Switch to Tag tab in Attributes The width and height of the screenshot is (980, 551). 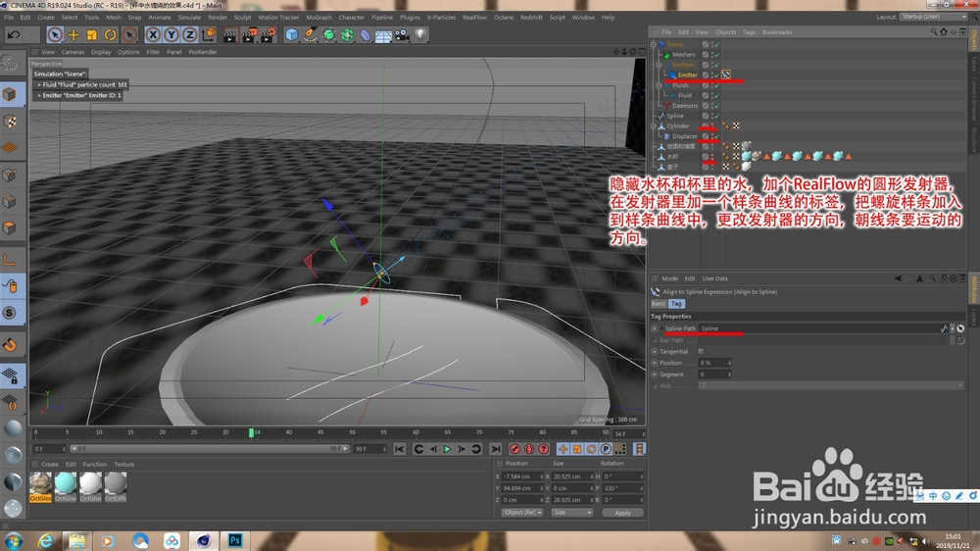pyautogui.click(x=676, y=303)
